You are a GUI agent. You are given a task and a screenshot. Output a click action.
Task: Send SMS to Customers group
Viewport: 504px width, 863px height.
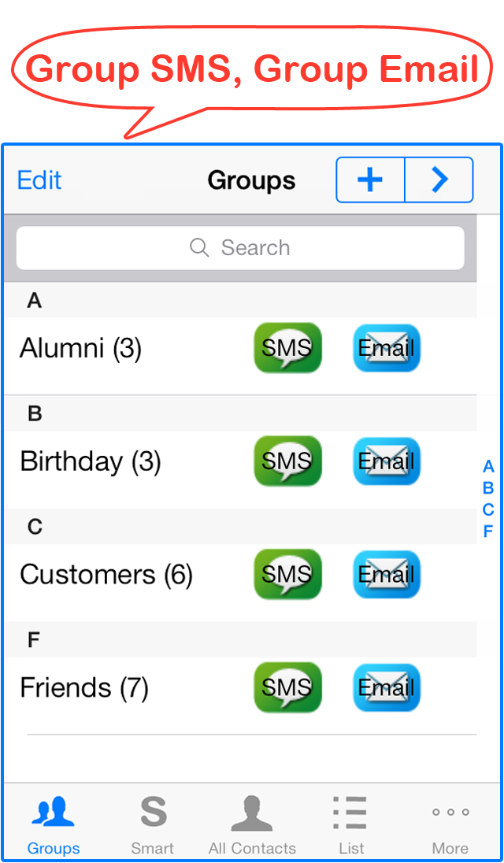(x=287, y=574)
